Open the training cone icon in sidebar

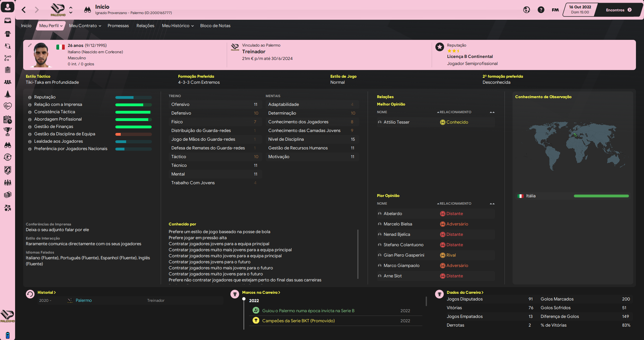pyautogui.click(x=7, y=94)
